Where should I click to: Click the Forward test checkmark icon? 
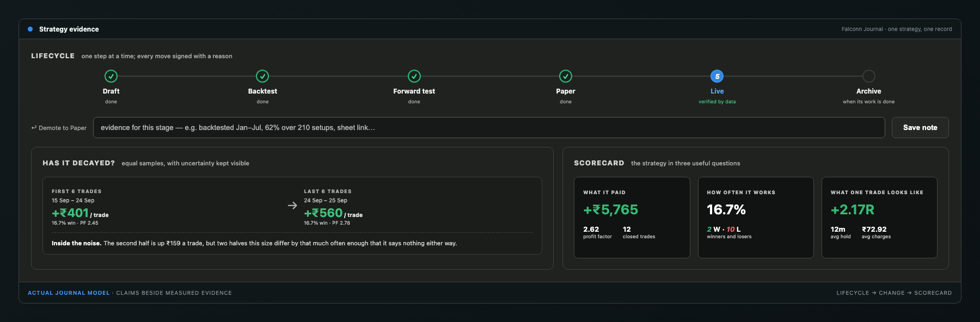point(414,76)
